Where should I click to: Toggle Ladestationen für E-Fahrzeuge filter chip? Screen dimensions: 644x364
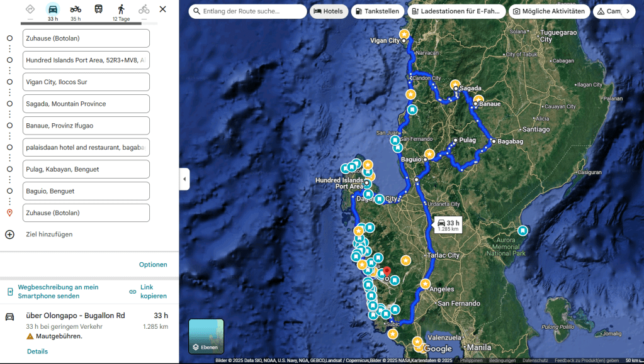coord(456,11)
